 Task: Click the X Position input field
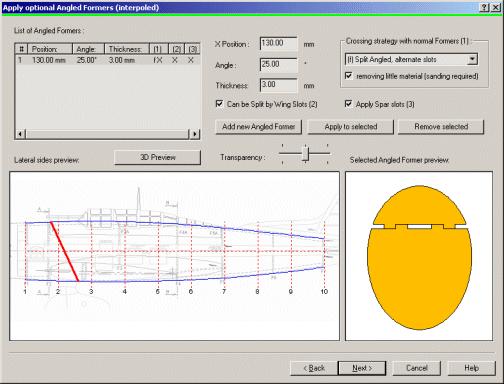278,44
